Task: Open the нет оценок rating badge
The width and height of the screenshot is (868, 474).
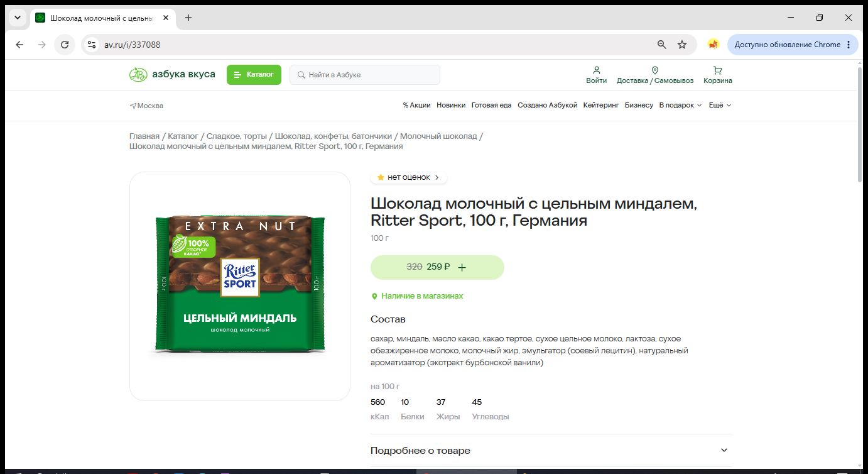Action: [x=409, y=177]
